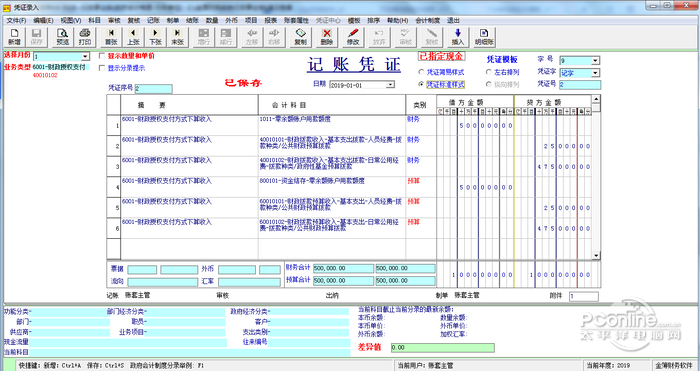Jump to first voucher with 首张
The width and height of the screenshot is (700, 371).
coord(111,37)
